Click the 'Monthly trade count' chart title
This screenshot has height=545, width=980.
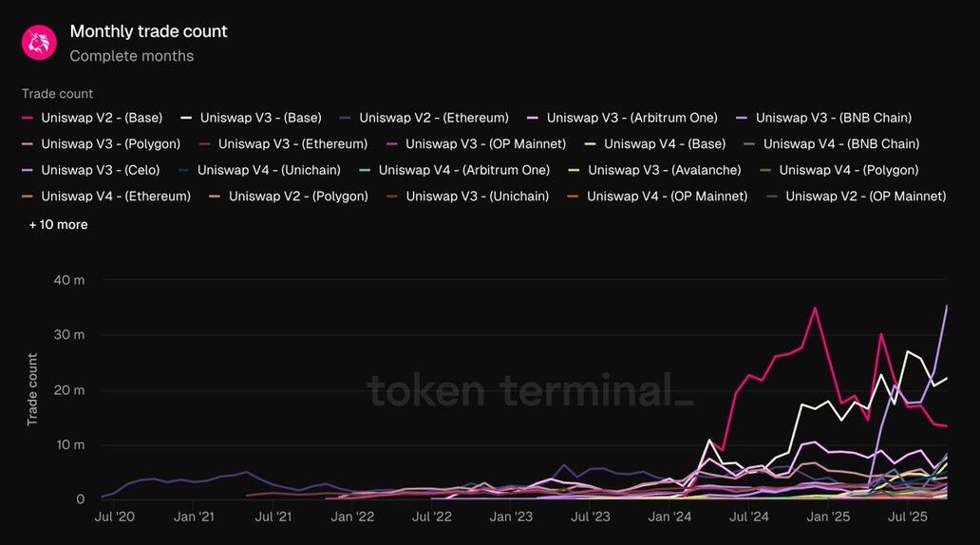coord(148,31)
